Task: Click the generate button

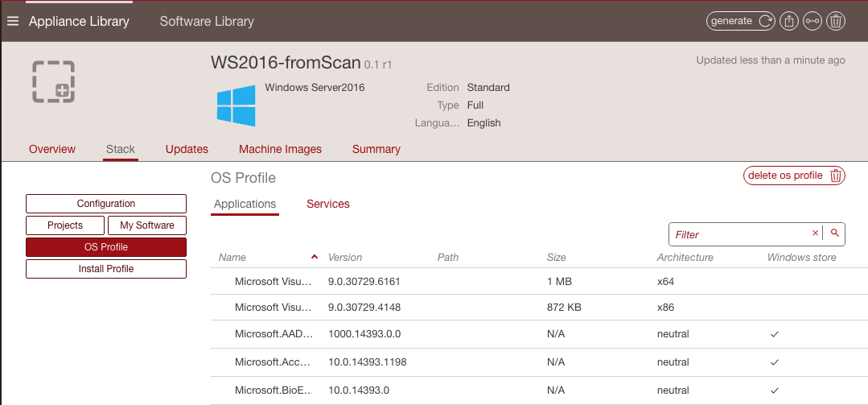Action: (740, 21)
